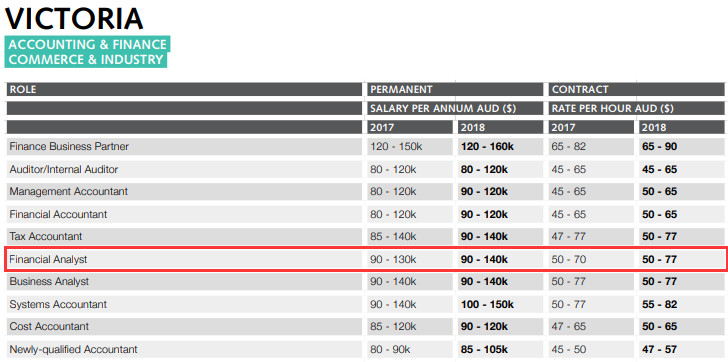Select the Tax Accountant role cell
728x362 pixels.
pos(184,236)
